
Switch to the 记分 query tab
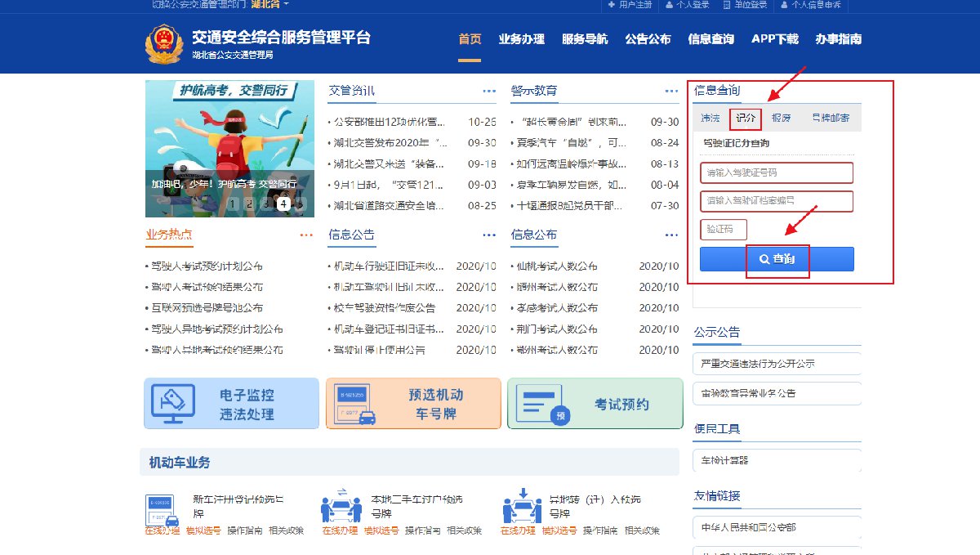pyautogui.click(x=746, y=119)
